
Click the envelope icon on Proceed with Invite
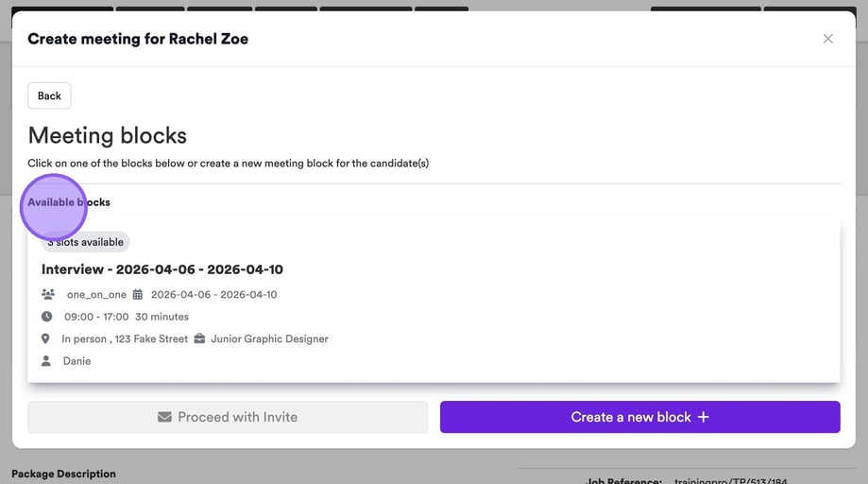tap(164, 417)
